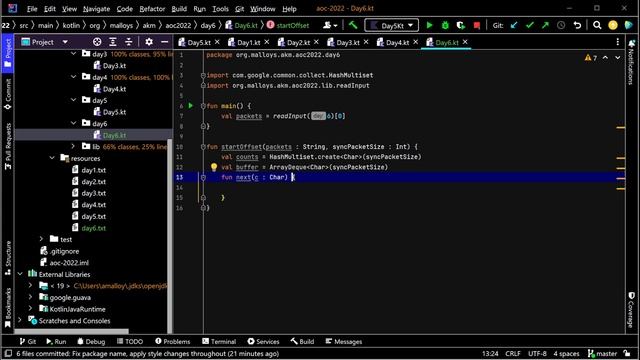
Task: Hide Project tool window minus icon
Action: click(164, 42)
